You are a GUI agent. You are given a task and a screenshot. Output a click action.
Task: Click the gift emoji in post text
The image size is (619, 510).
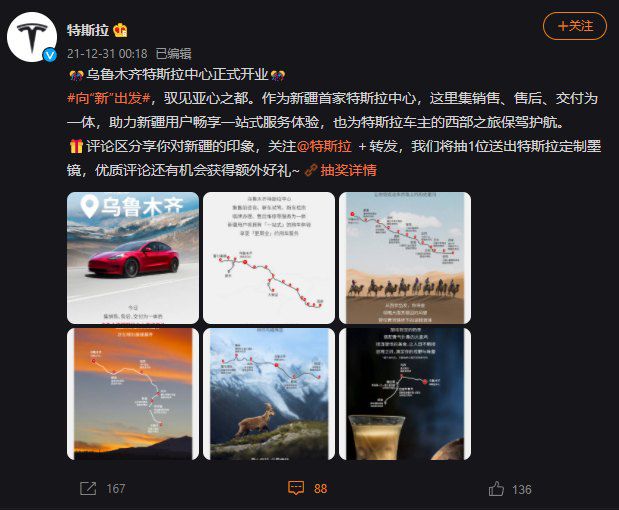click(x=76, y=146)
